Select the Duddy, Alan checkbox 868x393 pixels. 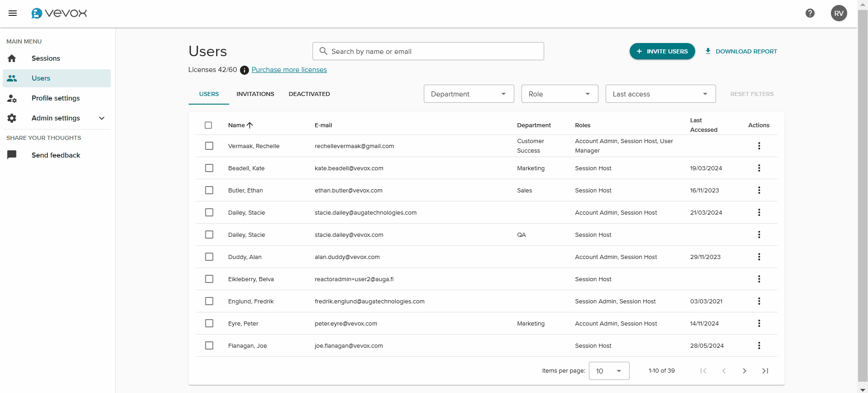[209, 257]
